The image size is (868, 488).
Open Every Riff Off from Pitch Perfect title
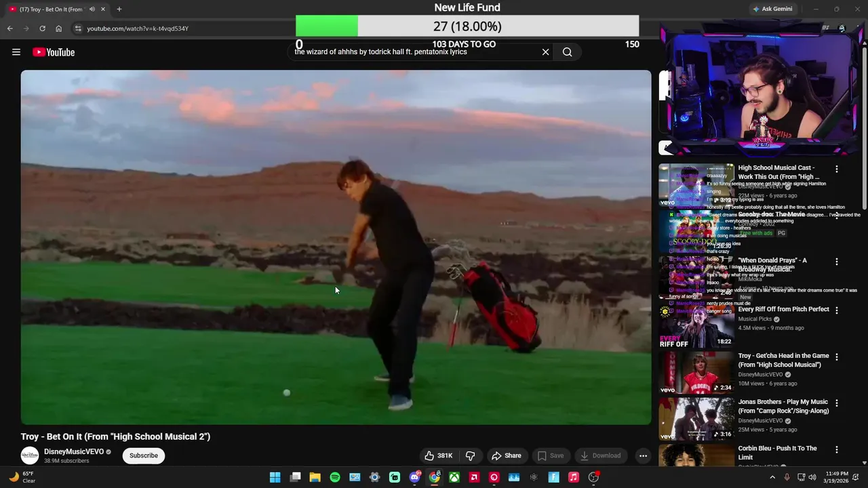783,309
